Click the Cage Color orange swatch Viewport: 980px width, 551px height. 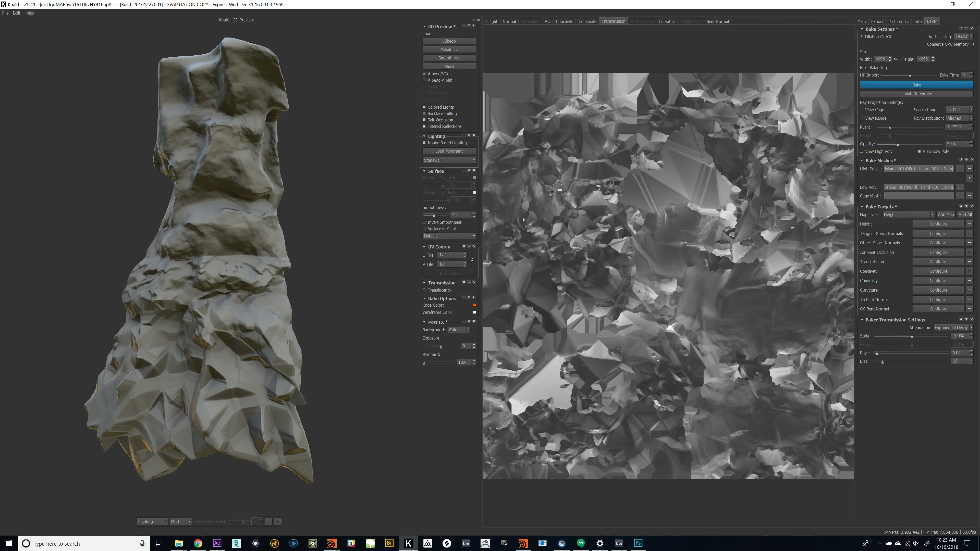coord(474,305)
